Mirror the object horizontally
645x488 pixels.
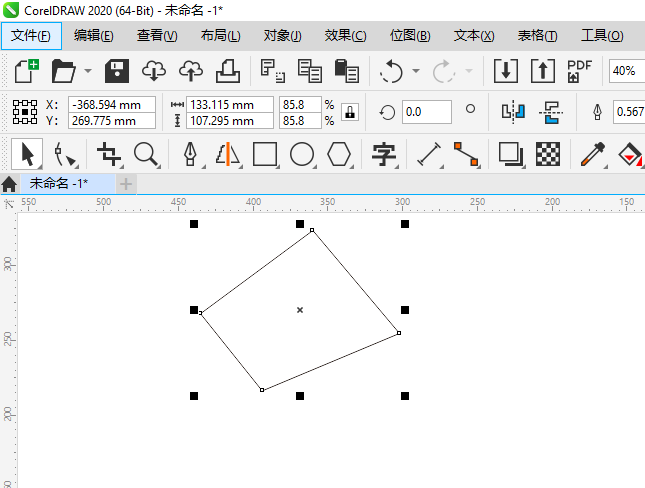pyautogui.click(x=513, y=112)
